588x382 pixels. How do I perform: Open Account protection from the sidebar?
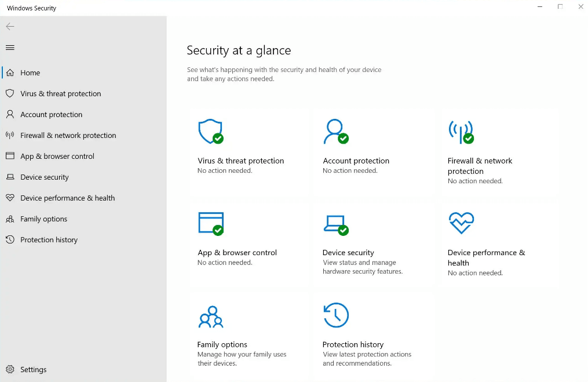tap(51, 115)
